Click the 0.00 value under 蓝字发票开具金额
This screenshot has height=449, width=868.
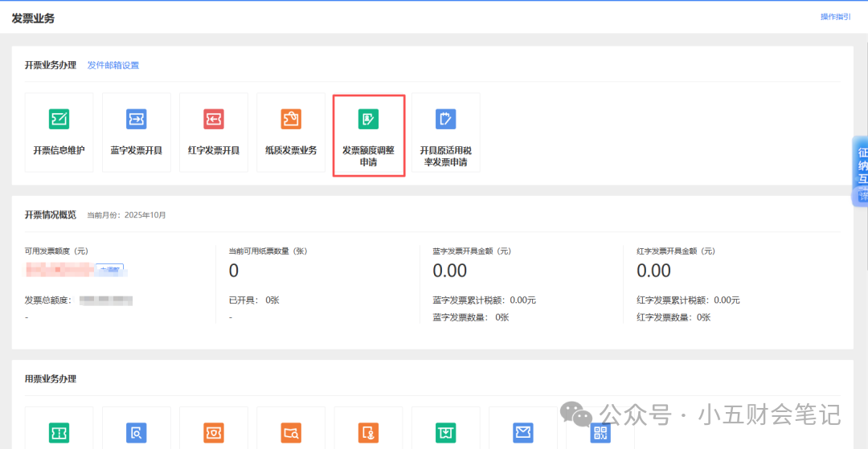point(450,271)
